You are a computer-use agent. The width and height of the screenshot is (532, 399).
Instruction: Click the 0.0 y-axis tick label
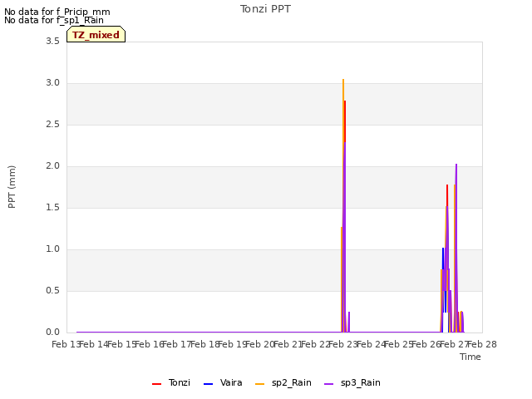[x=52, y=332]
